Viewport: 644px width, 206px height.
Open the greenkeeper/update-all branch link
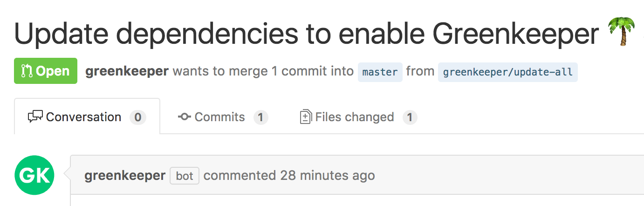[508, 72]
